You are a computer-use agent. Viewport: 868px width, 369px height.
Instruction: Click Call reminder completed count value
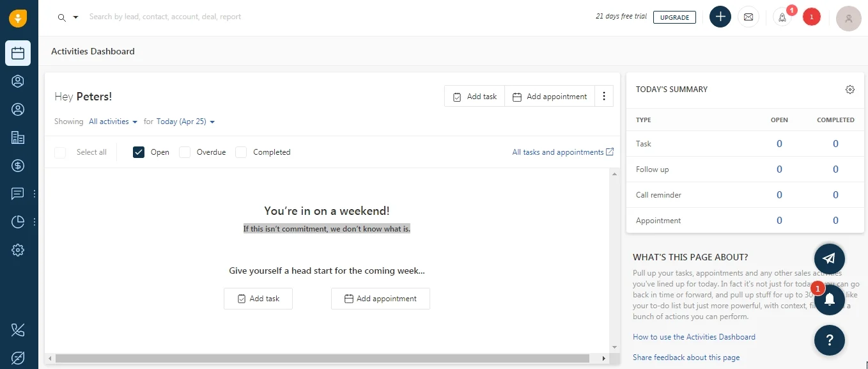[x=835, y=195]
